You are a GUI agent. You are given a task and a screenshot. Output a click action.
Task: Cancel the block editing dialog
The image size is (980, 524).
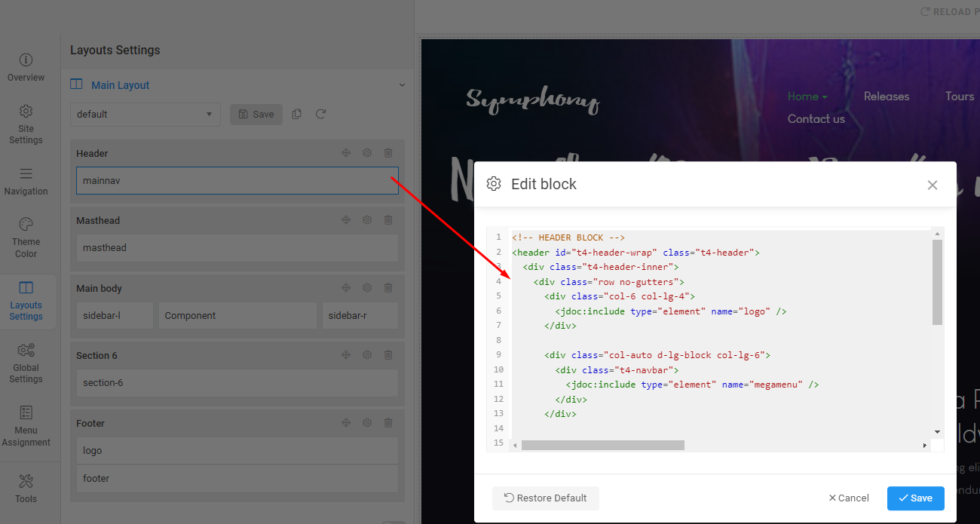click(x=848, y=498)
